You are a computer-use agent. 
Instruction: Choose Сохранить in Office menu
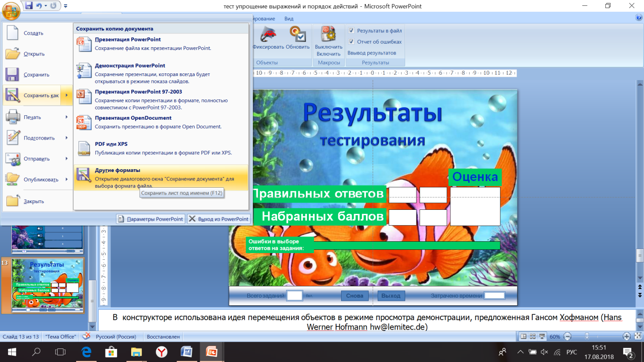[37, 75]
